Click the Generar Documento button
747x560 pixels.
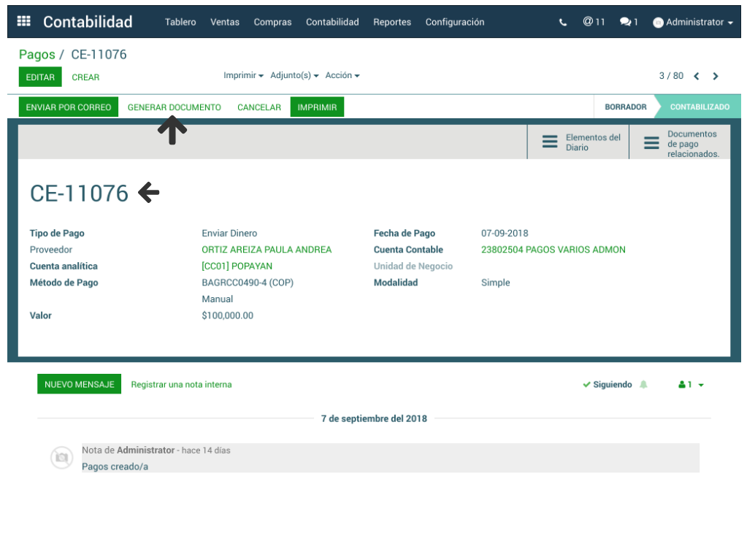[x=174, y=107]
